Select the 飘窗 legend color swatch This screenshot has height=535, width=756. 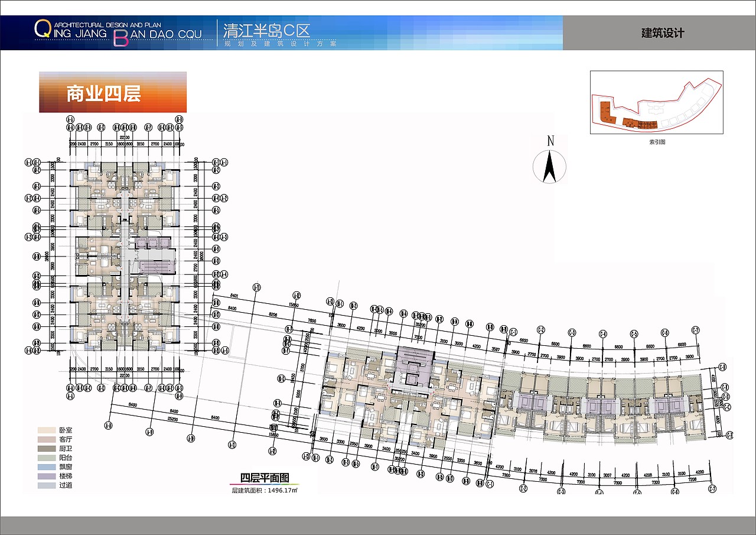(46, 467)
